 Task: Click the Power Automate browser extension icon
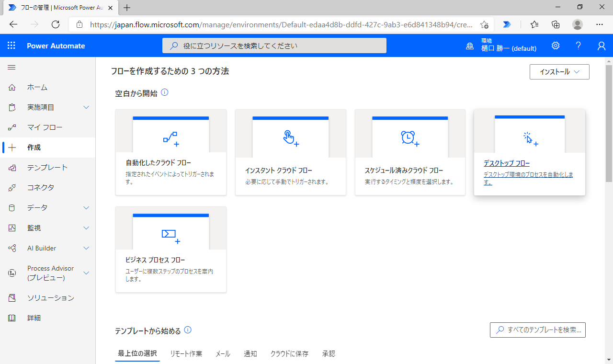(x=507, y=24)
